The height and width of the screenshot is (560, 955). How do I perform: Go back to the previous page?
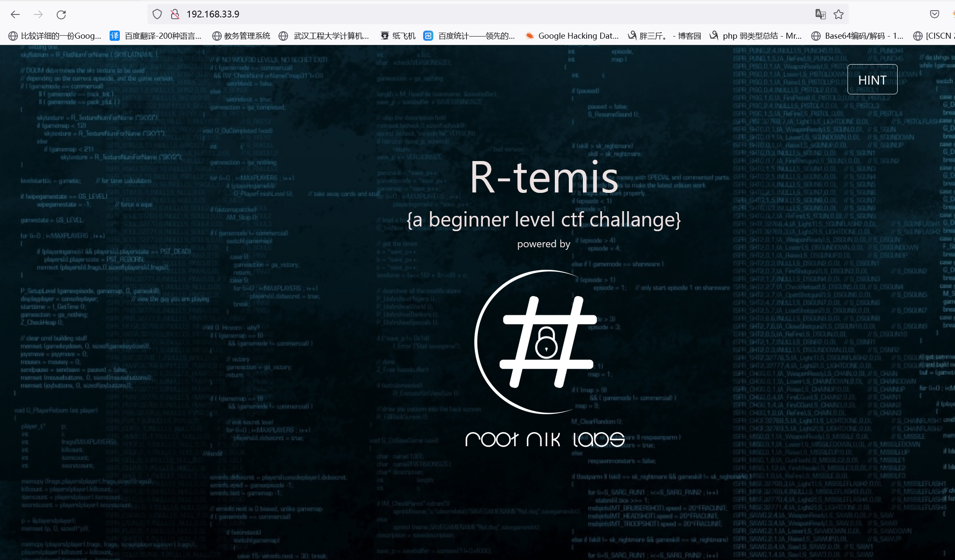[15, 14]
